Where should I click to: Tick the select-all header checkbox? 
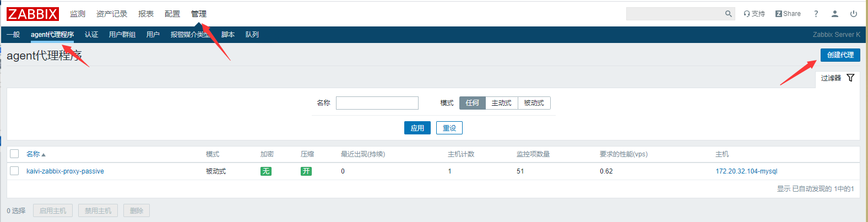click(14, 154)
